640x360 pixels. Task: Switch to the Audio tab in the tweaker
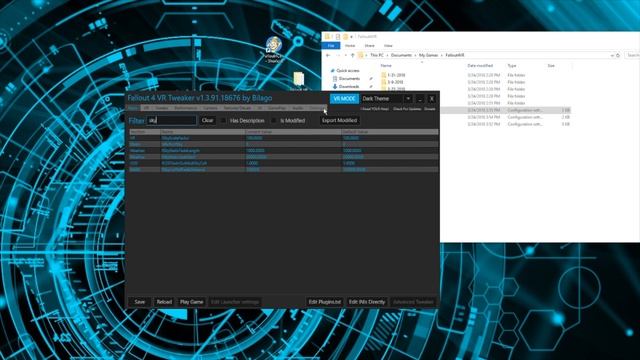[x=298, y=108]
